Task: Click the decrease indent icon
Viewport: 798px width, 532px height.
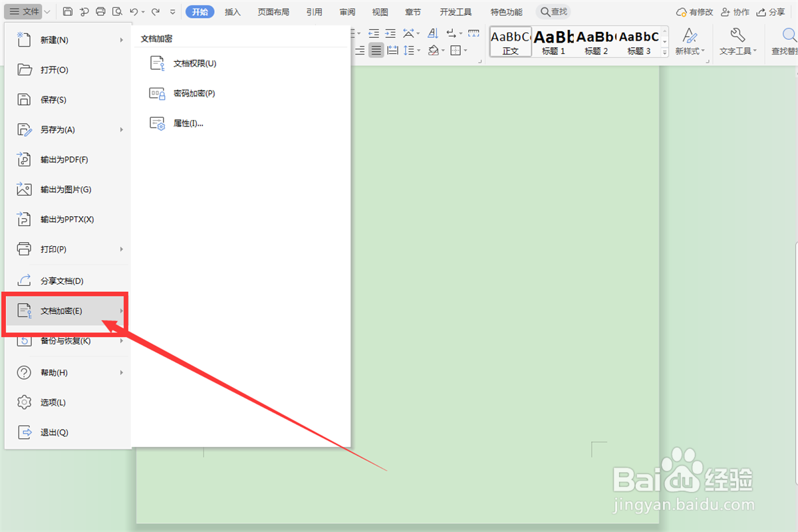Action: click(374, 33)
